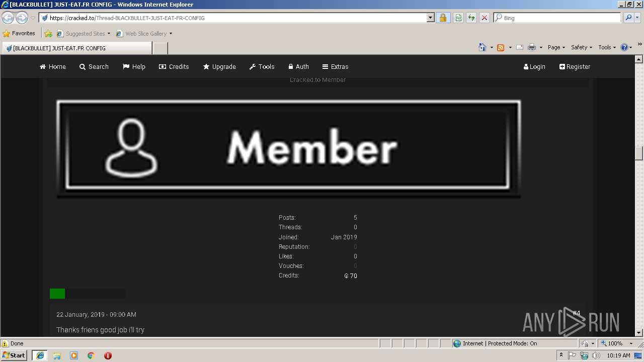Screen dimensions: 644x362
Task: Open the network tray icon
Action: 584,355
